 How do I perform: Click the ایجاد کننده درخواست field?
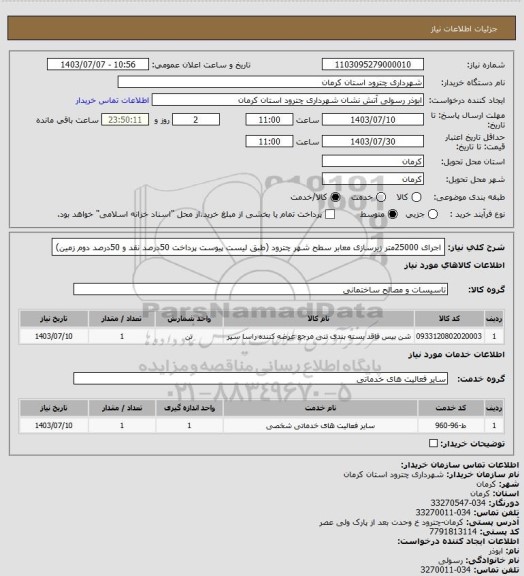[288, 100]
